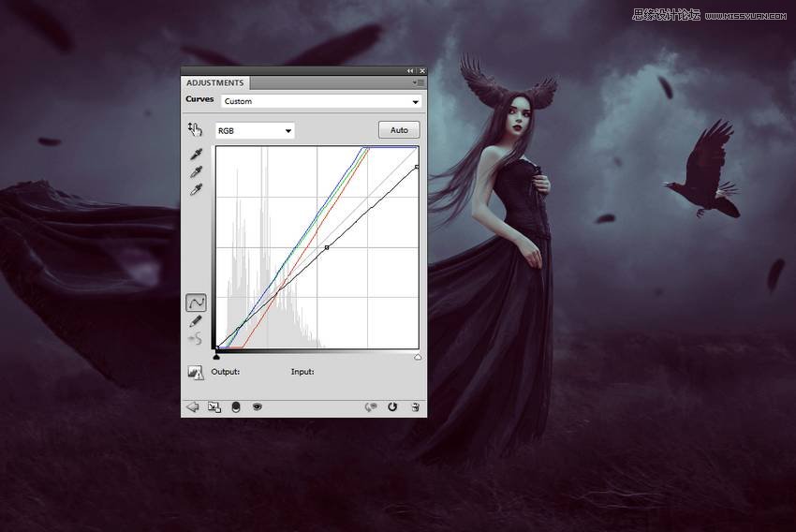The image size is (796, 532).
Task: Pick the gray point eyedropper
Action: point(196,172)
